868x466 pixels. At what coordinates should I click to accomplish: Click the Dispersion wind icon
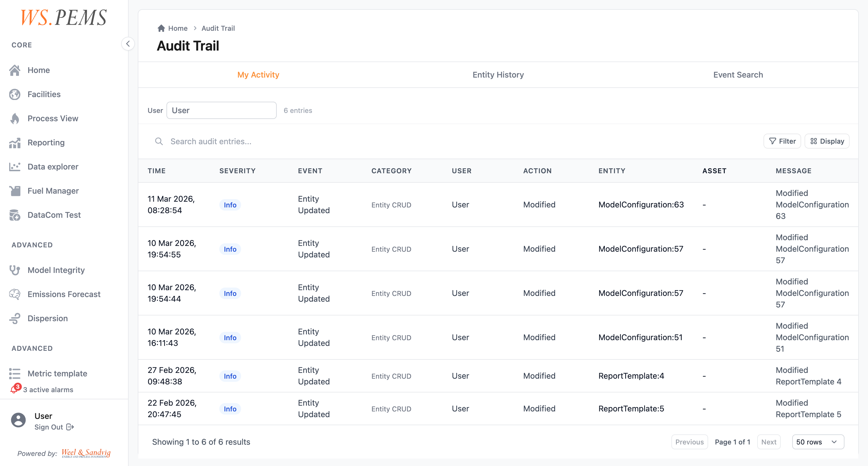pyautogui.click(x=15, y=318)
